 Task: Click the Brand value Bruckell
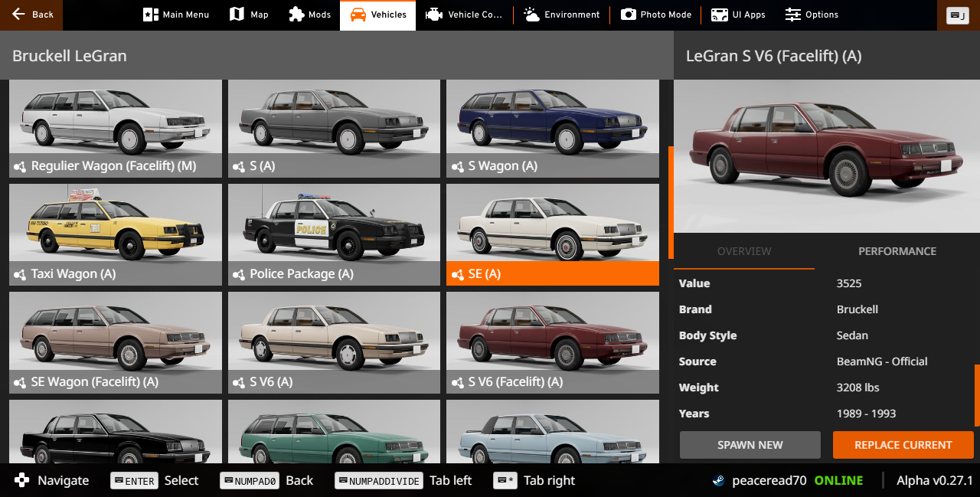click(857, 309)
